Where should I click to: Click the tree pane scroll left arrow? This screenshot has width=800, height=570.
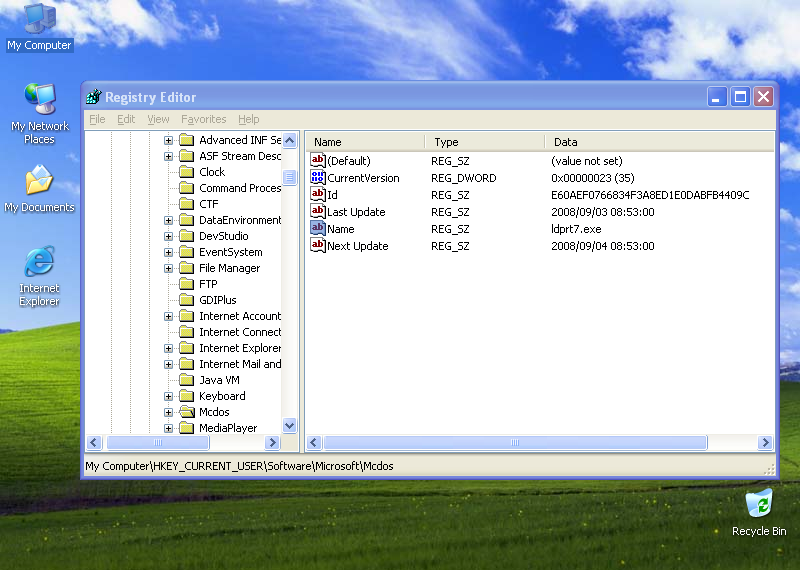[x=94, y=442]
